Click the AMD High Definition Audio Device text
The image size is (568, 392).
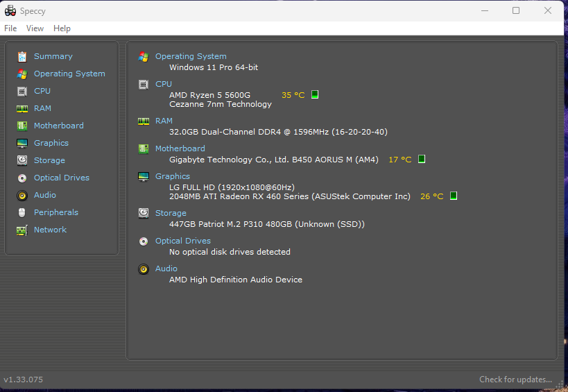[236, 280]
